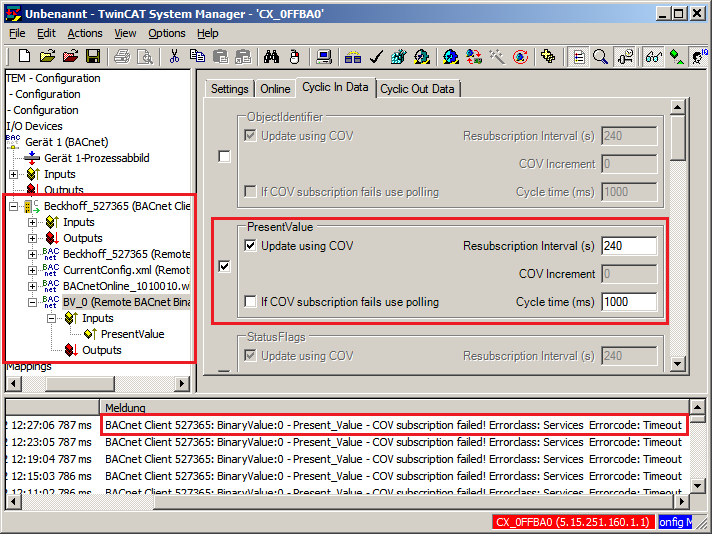
Task: Click scroll-down arrow of Cyclic In Data panel
Action: click(x=677, y=363)
